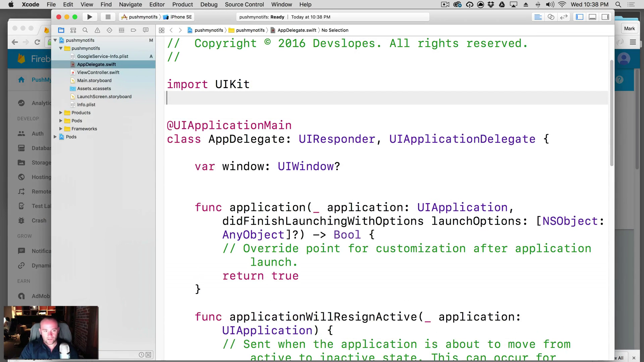Open the Version editor

[x=564, y=17]
